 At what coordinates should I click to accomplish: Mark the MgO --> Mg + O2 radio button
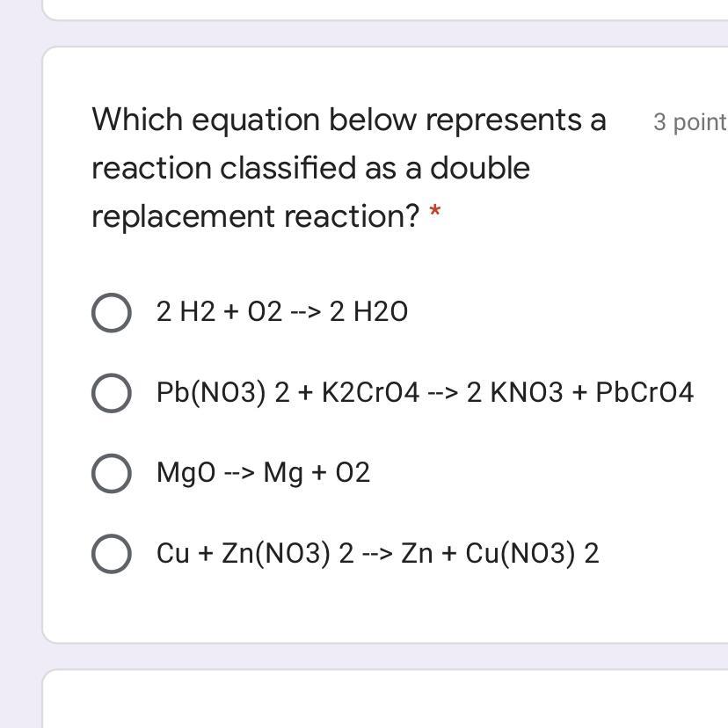[x=112, y=473]
